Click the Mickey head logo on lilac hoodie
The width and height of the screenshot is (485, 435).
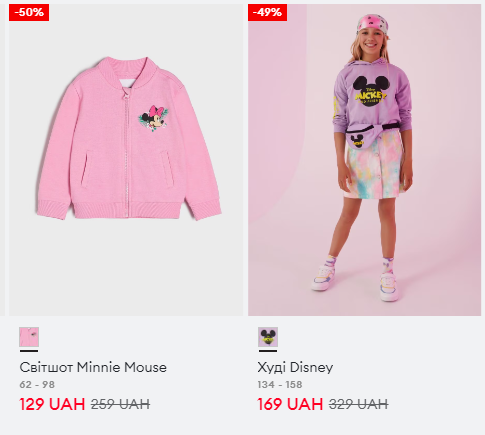click(370, 91)
